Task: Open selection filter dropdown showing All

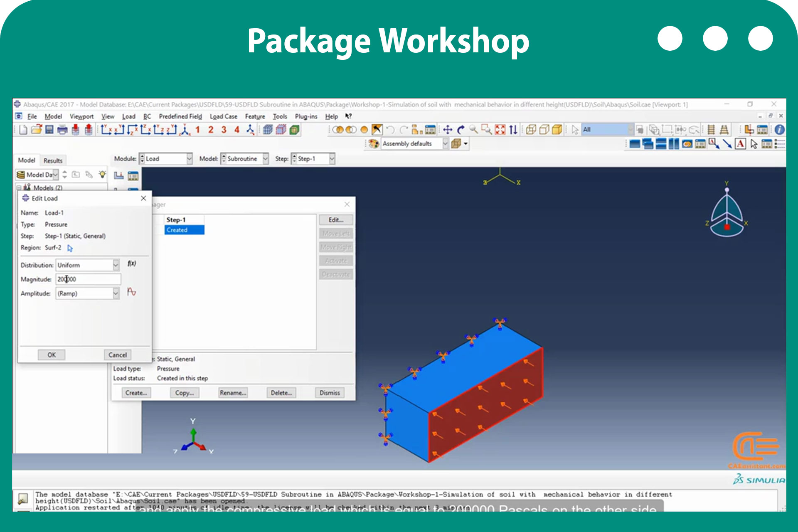Action: coord(607,130)
